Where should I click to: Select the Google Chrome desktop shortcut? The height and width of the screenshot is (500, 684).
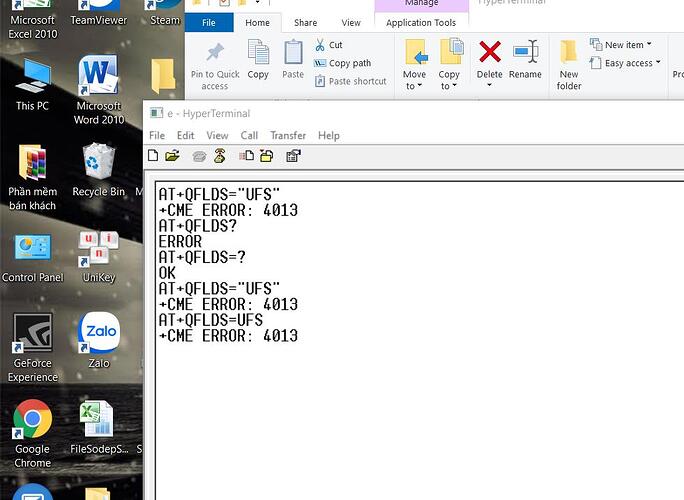(33, 435)
